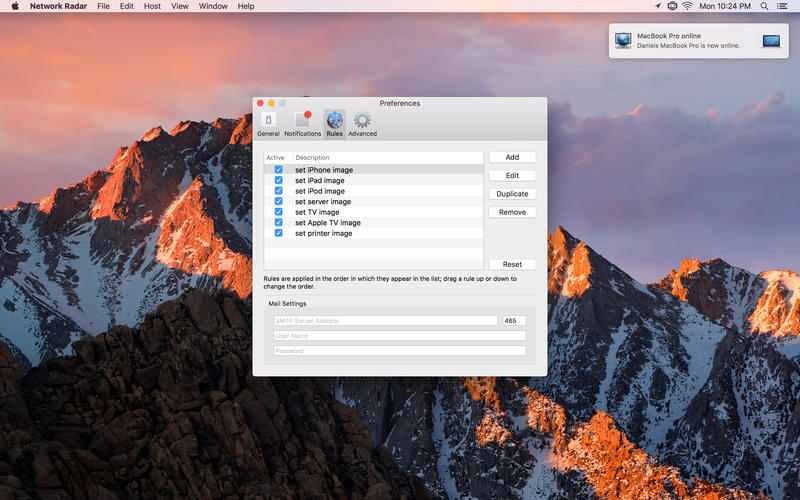Click the Network Radar menu bar status icon
Screen dimensions: 800x500
672,6
